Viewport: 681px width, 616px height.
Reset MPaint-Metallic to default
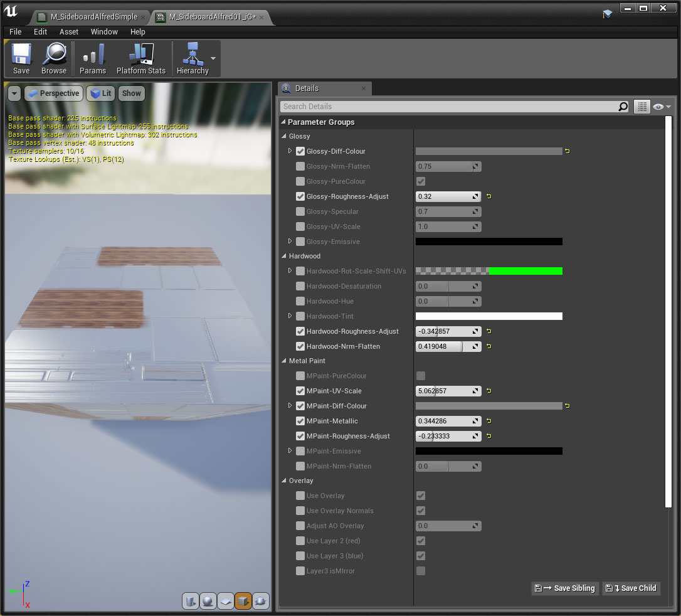(489, 421)
